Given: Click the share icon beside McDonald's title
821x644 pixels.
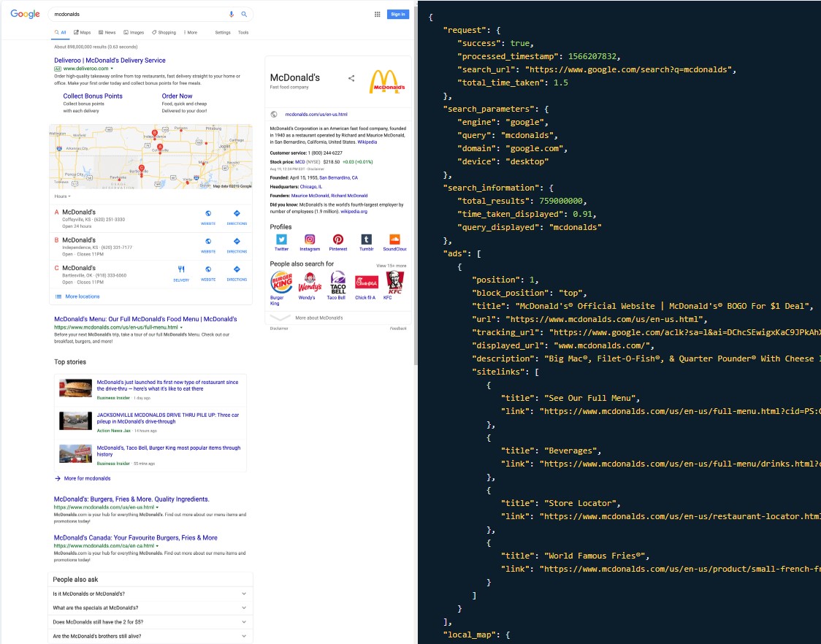Looking at the screenshot, I should click(351, 78).
